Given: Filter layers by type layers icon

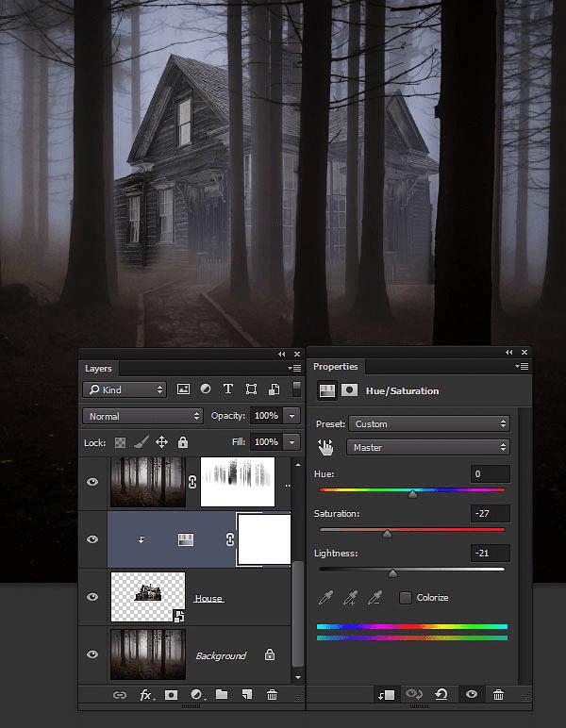Looking at the screenshot, I should click(227, 389).
